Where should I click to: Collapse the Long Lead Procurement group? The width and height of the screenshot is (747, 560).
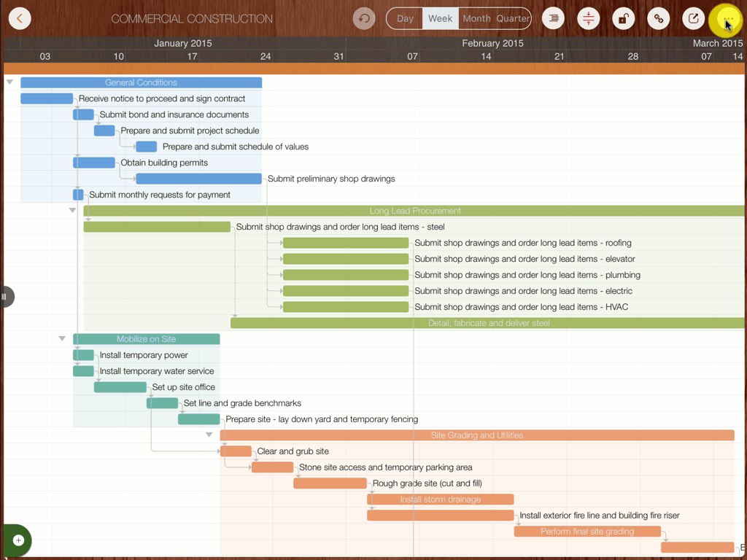(72, 211)
